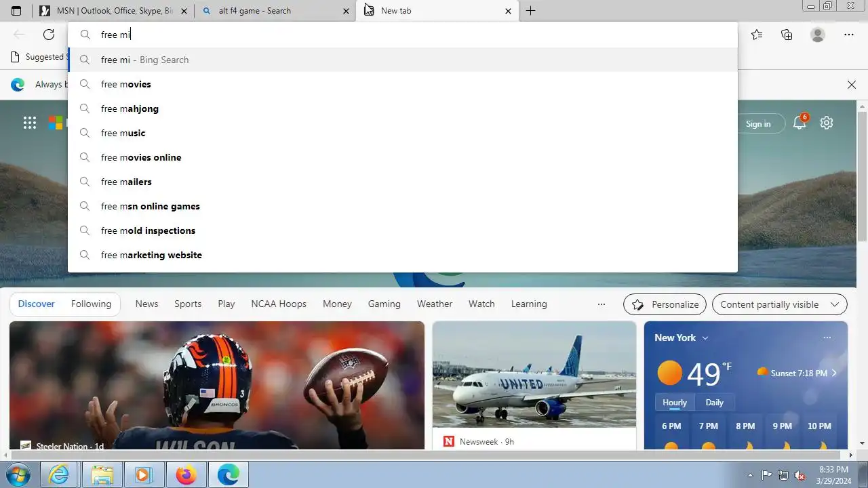Switch to the alt f4 game Search tab
Screen dimensions: 868x488
click(275, 11)
